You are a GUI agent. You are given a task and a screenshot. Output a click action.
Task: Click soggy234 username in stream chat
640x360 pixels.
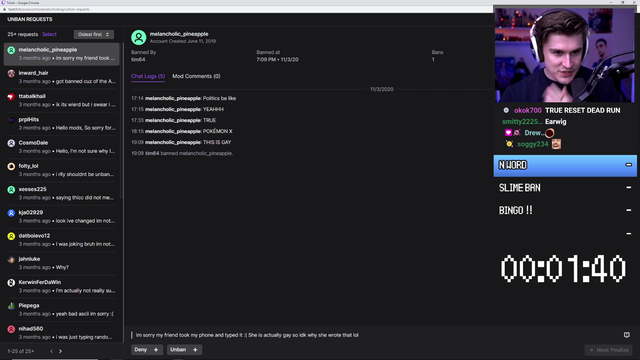[x=533, y=144]
